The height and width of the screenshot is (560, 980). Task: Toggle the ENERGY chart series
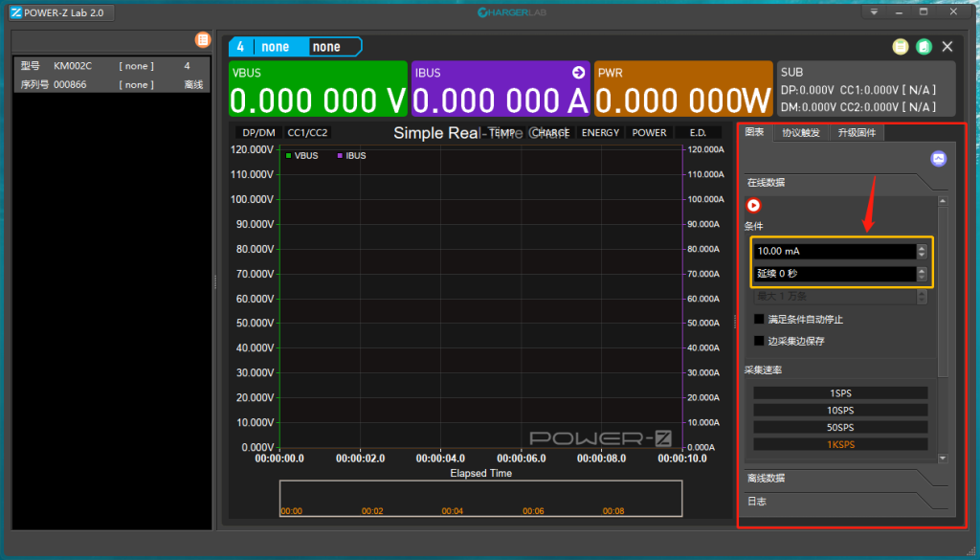(x=600, y=132)
